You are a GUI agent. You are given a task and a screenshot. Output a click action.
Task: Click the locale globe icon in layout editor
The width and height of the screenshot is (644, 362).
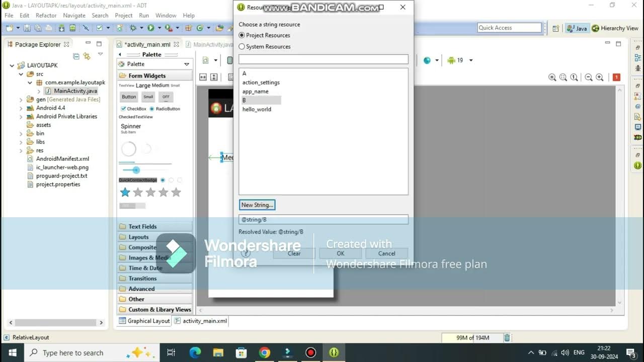(427, 60)
